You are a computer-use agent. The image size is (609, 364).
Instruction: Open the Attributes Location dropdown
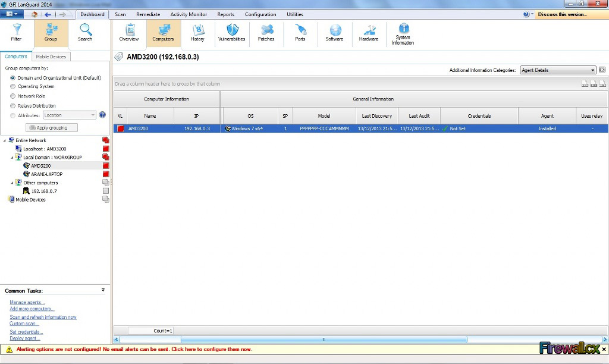(70, 115)
